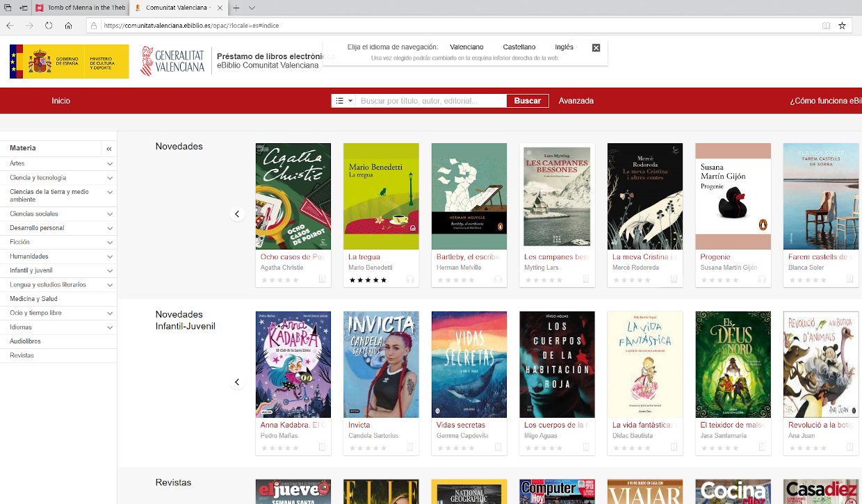This screenshot has width=862, height=504.
Task: Expand the Ficción category
Action: (x=110, y=243)
